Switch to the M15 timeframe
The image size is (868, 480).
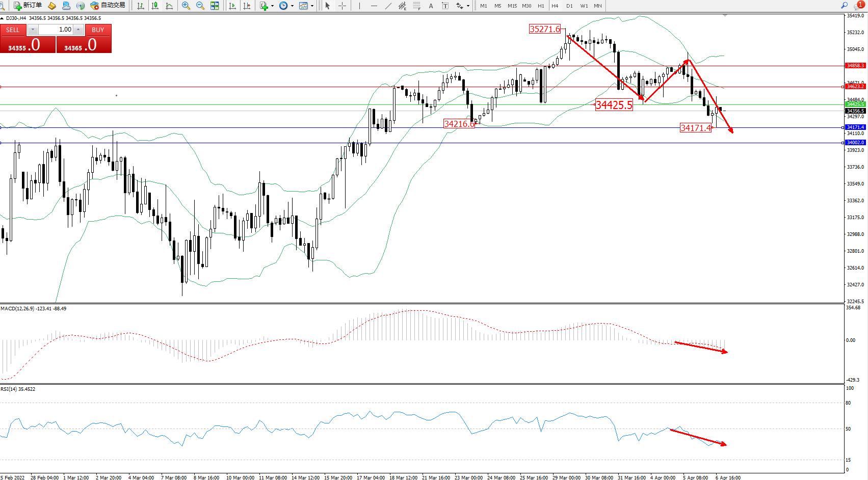512,6
